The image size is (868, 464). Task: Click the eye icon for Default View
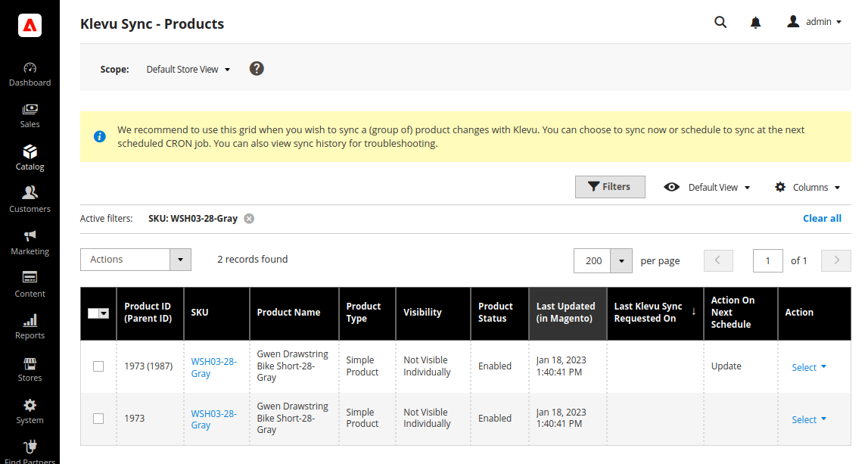coord(671,187)
